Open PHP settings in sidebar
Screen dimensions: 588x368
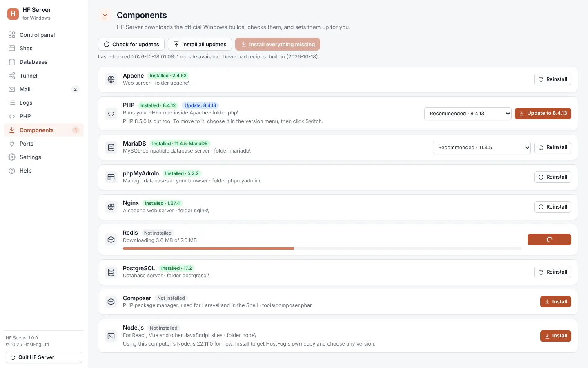tap(44, 116)
